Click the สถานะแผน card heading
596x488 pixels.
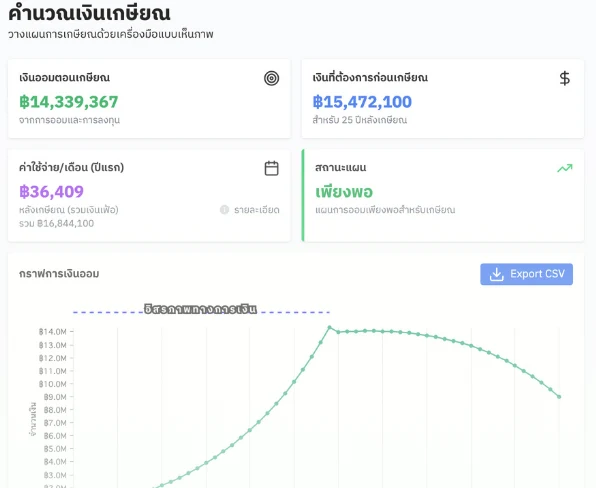pos(341,167)
